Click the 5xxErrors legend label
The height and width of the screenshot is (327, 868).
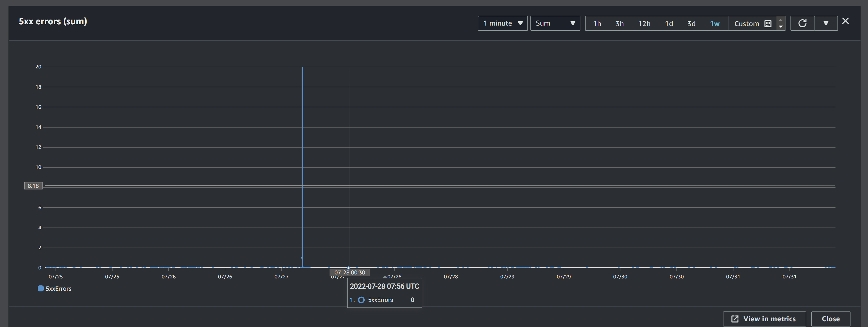(59, 288)
